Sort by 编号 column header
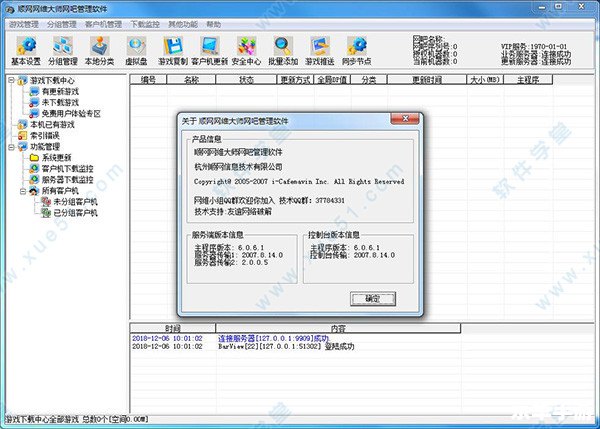This screenshot has width=600, height=429. [x=148, y=80]
